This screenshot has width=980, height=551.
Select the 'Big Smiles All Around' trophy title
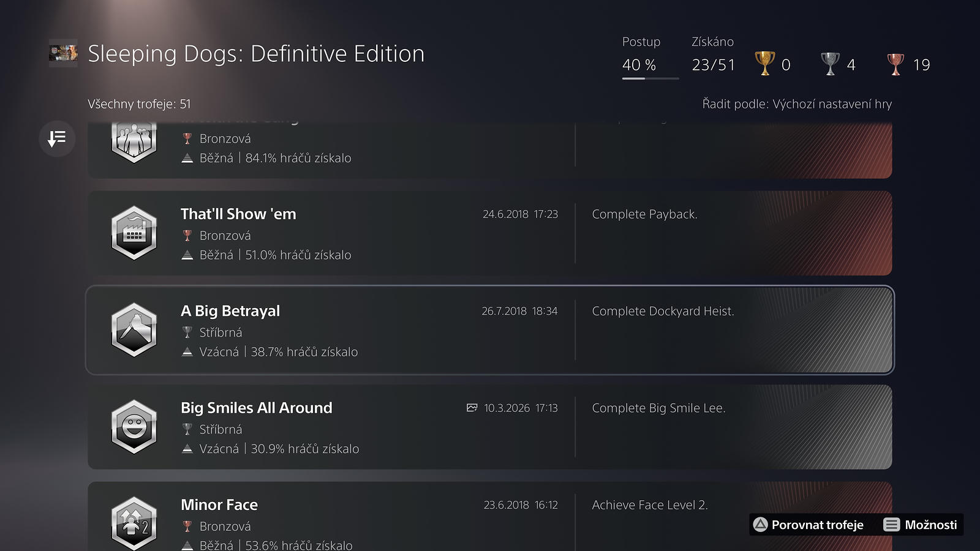click(256, 408)
